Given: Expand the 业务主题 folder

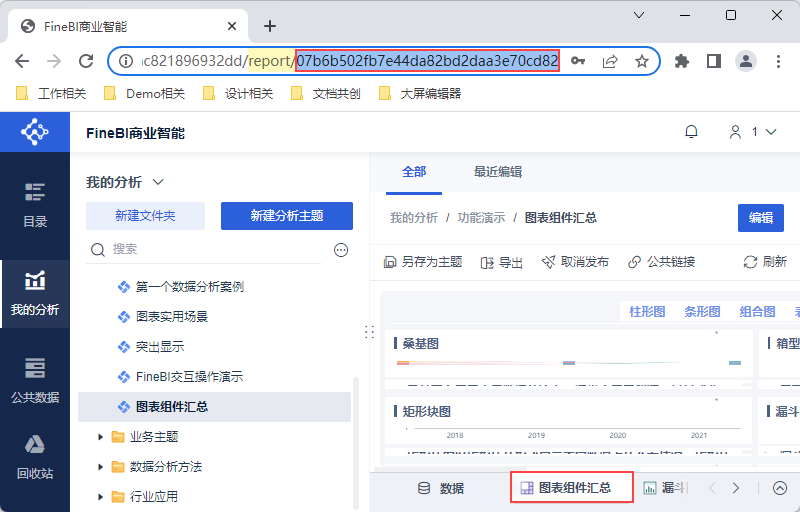Looking at the screenshot, I should click(100, 437).
